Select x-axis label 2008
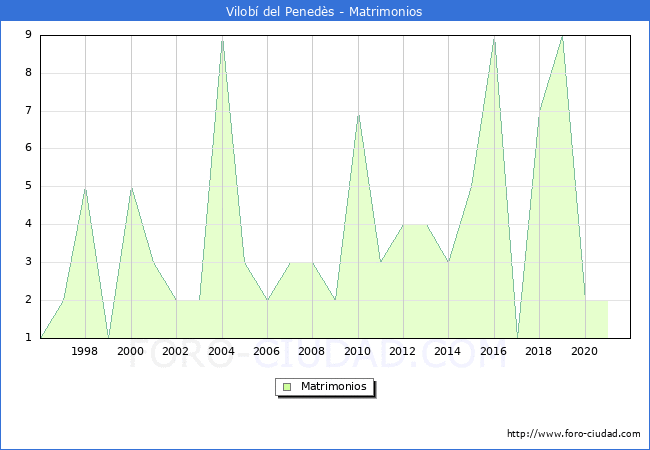The width and height of the screenshot is (650, 450). point(311,351)
